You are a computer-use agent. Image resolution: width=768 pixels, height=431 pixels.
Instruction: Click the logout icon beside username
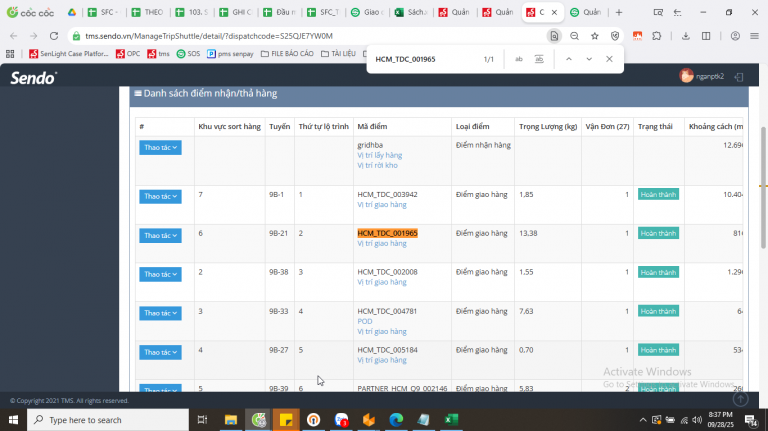click(739, 76)
